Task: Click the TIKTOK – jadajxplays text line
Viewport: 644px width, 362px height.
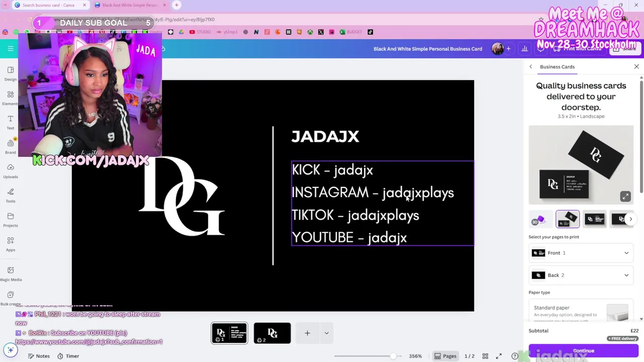Action: pos(355,215)
